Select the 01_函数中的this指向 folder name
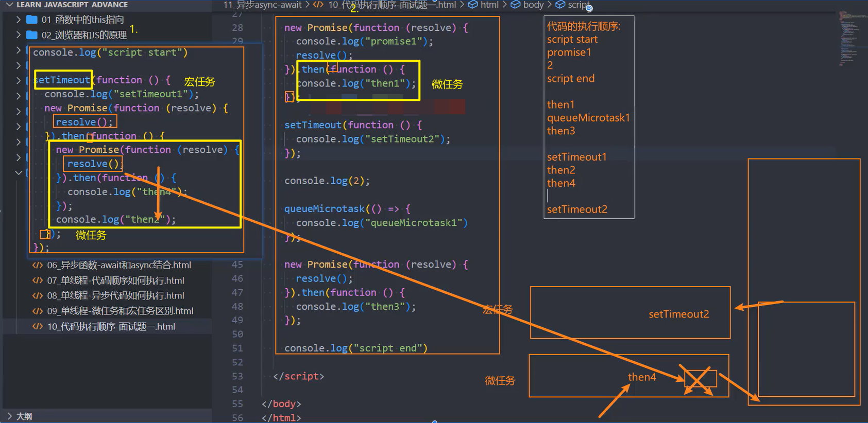 pos(83,20)
